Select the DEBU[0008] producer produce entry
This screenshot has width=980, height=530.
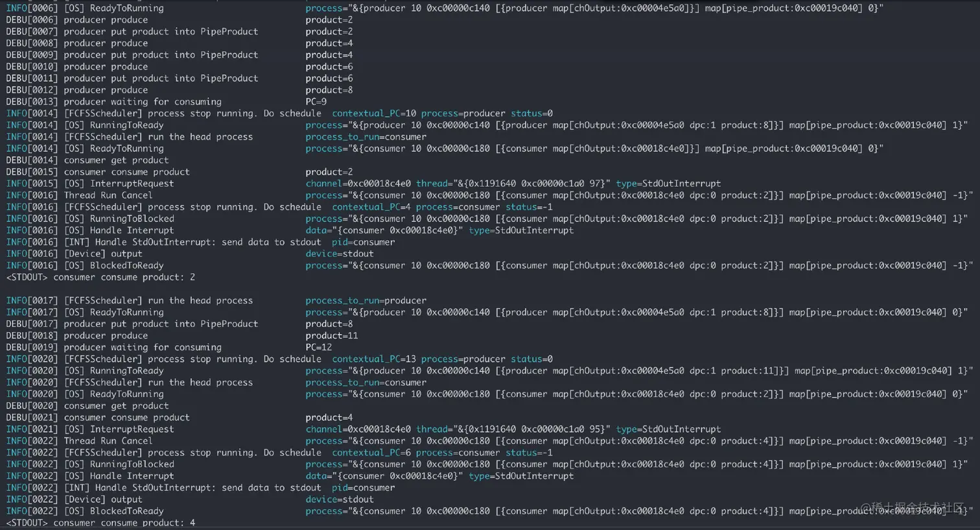(x=180, y=43)
